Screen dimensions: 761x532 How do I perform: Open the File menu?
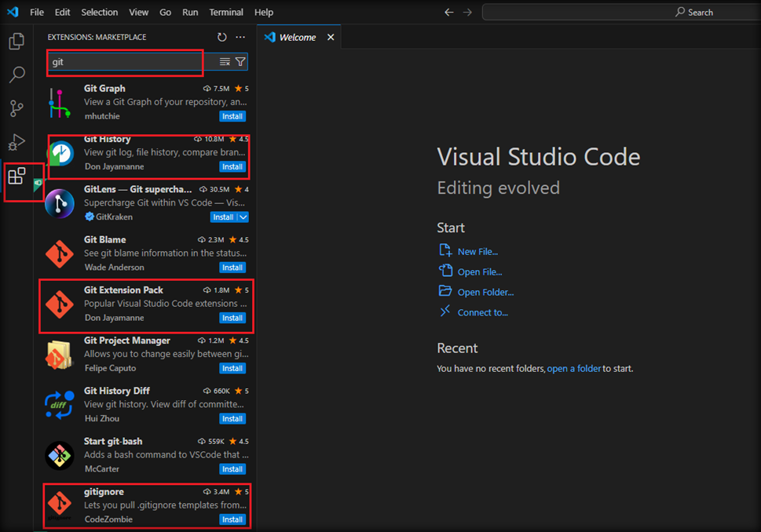[x=36, y=12]
